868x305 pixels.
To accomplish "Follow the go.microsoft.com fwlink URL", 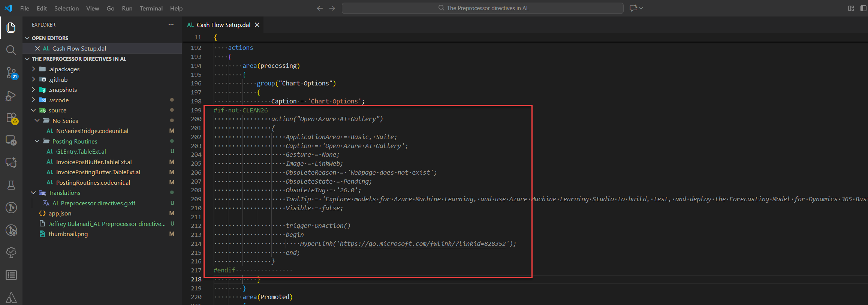I will coord(422,244).
